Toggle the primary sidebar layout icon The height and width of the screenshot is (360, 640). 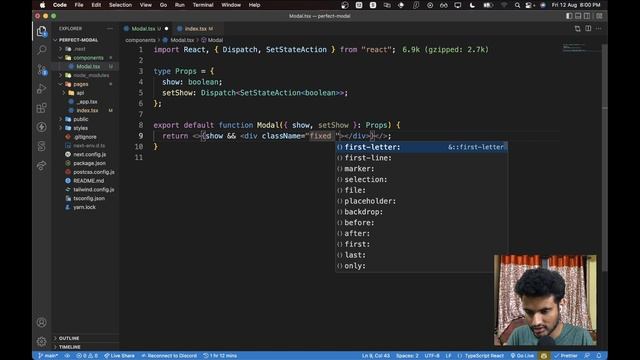coord(569,16)
